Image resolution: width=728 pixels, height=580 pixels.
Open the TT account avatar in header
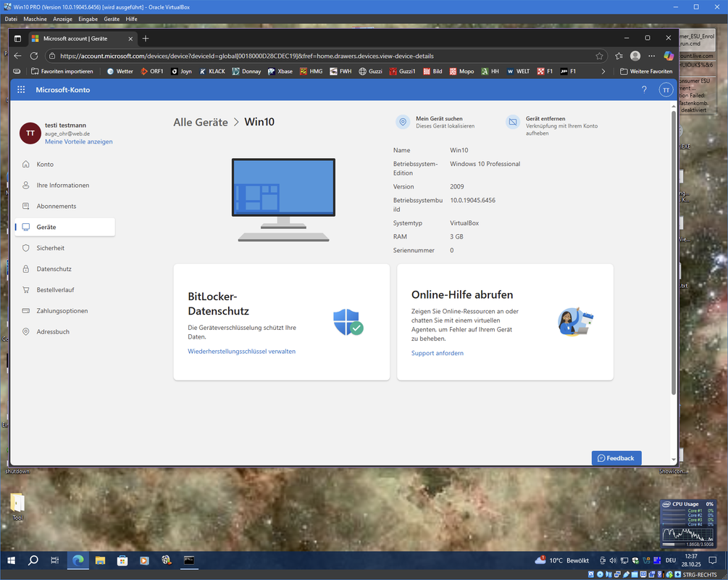[666, 90]
